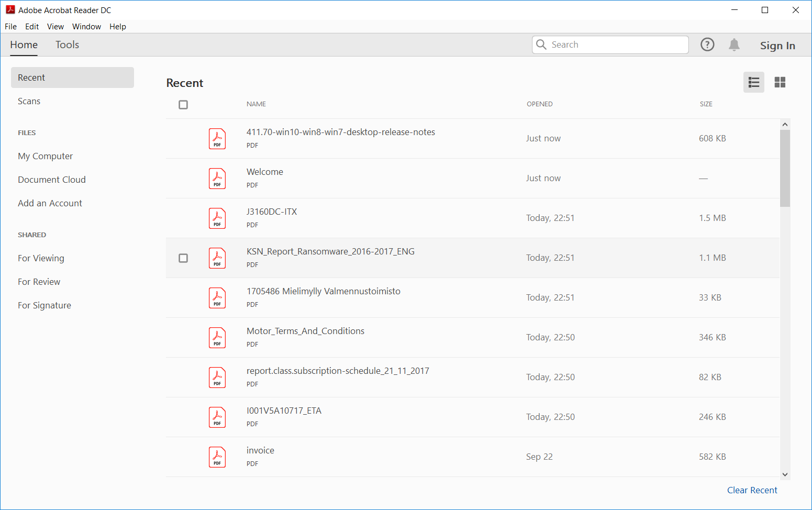Click the magnifier icon in the search box

pos(541,45)
